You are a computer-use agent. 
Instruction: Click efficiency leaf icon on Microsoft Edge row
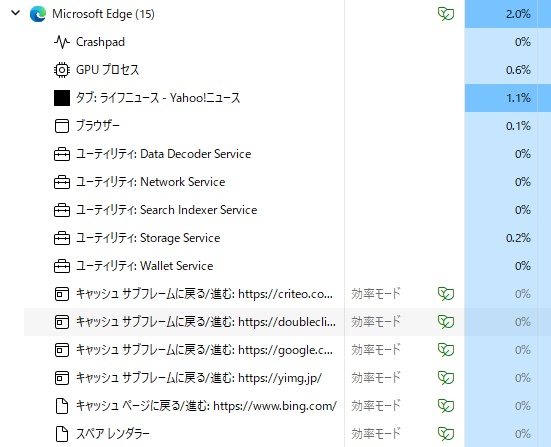pos(446,14)
